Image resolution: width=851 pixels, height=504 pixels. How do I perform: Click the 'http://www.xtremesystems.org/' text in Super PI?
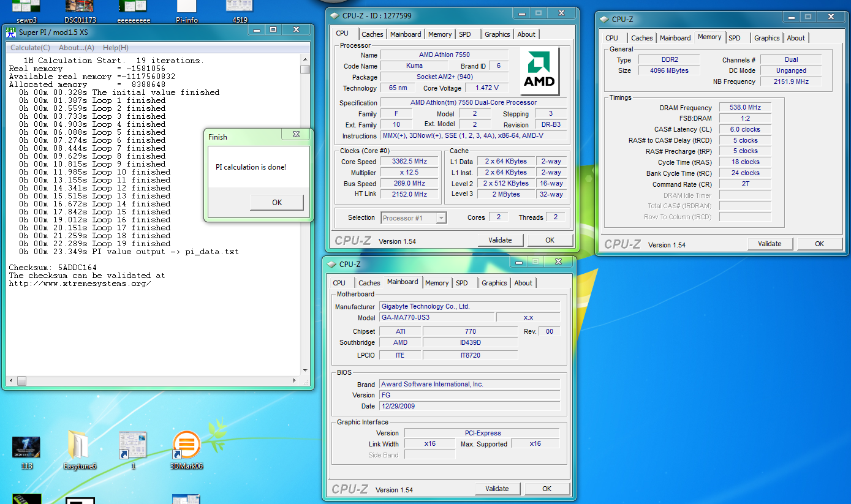coord(80,284)
